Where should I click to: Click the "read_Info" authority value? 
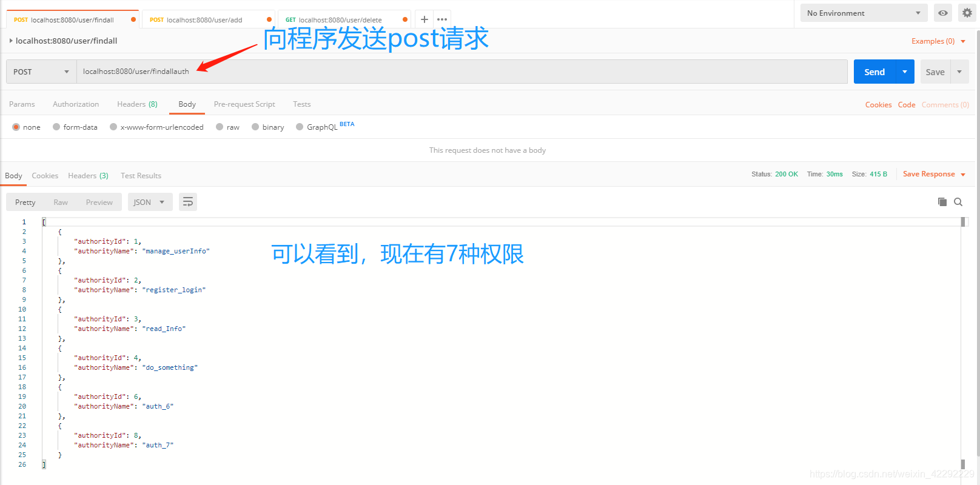tap(164, 329)
